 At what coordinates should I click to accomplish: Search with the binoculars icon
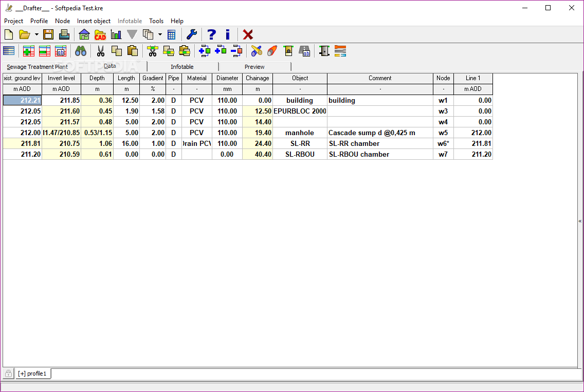tap(80, 51)
